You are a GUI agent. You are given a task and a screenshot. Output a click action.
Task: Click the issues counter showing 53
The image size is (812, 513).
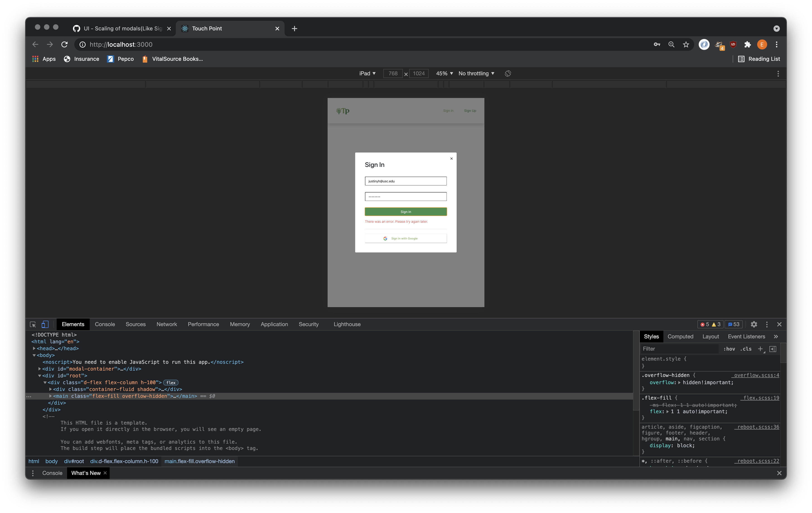pos(733,324)
